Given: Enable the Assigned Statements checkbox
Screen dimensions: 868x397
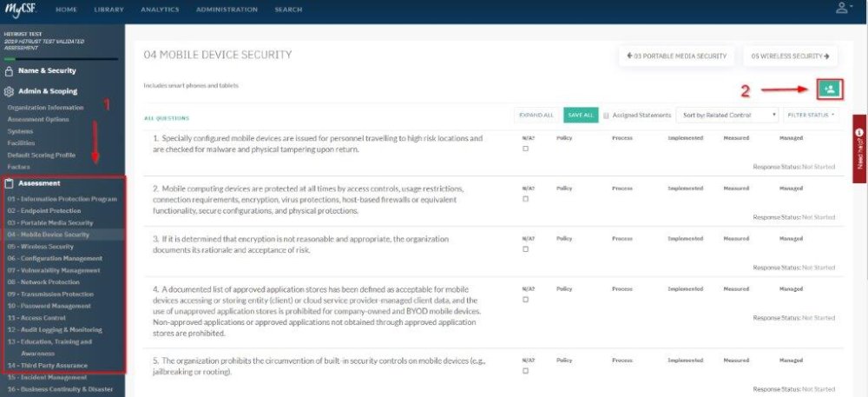Looking at the screenshot, I should pyautogui.click(x=606, y=115).
